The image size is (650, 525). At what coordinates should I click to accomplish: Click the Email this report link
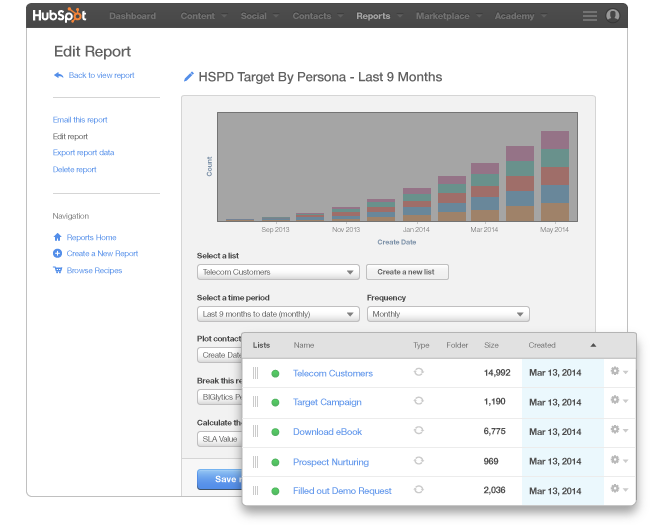click(80, 120)
